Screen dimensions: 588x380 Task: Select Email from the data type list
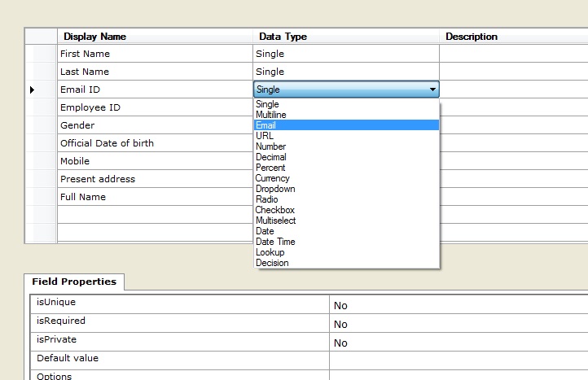pyautogui.click(x=265, y=125)
